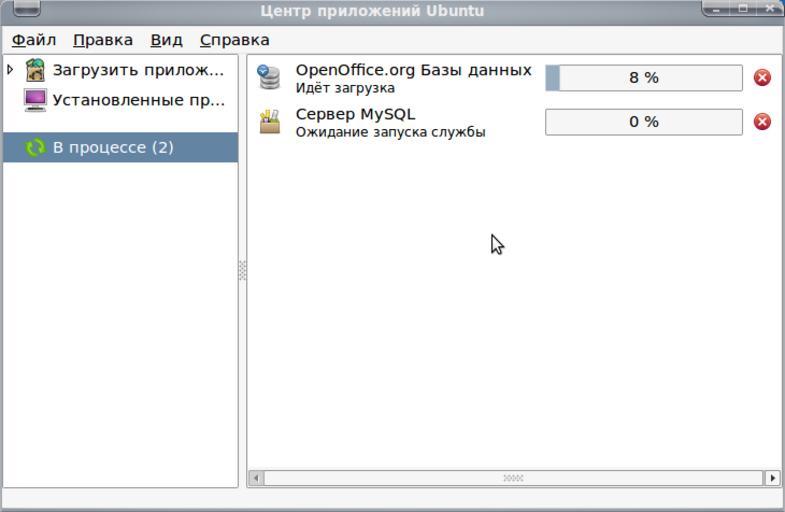Click the pane divider handle between panels
This screenshot has height=512, width=785.
coord(242,270)
